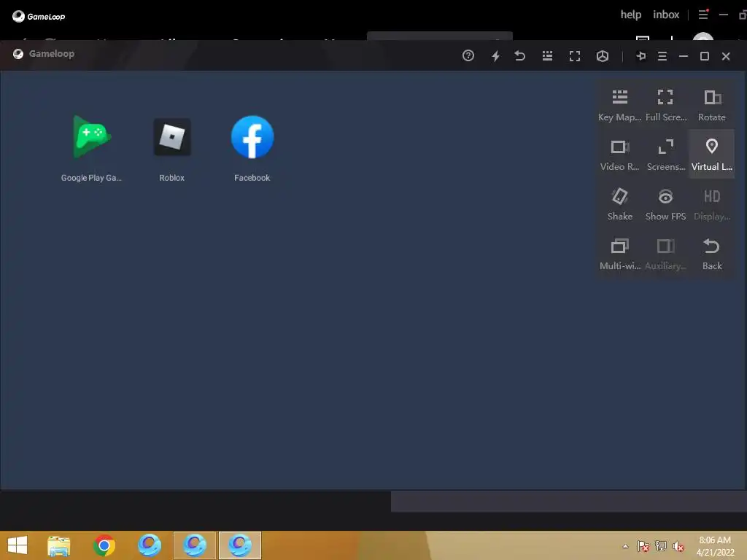Launch Chrome from taskbar
The image size is (747, 560).
coord(104,545)
